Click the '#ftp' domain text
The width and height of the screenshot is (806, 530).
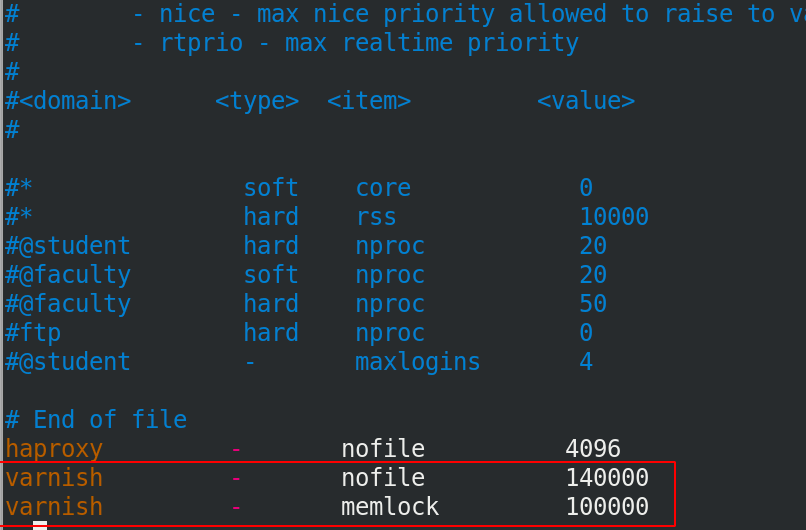coord(33,333)
